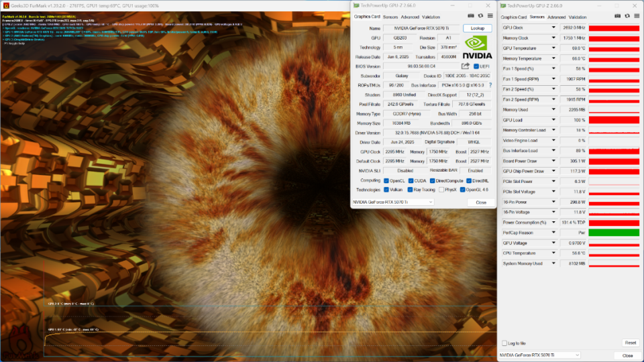The height and width of the screenshot is (362, 644).
Task: Expand GPU Voltage sensor dropdown arrow
Action: pyautogui.click(x=553, y=243)
